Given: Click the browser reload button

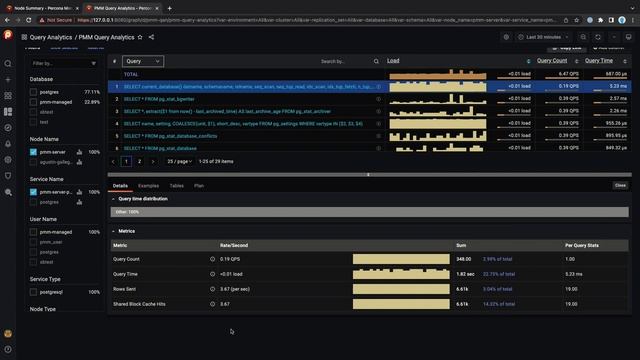Looking at the screenshot, I should tap(28, 20).
